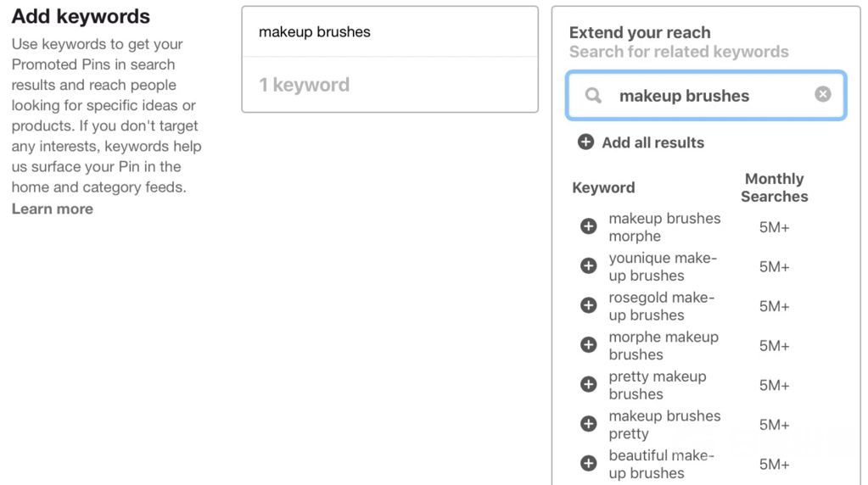Add 'rosegold make-up brushes' plus icon
Screen dimensions: 868x485
click(588, 305)
